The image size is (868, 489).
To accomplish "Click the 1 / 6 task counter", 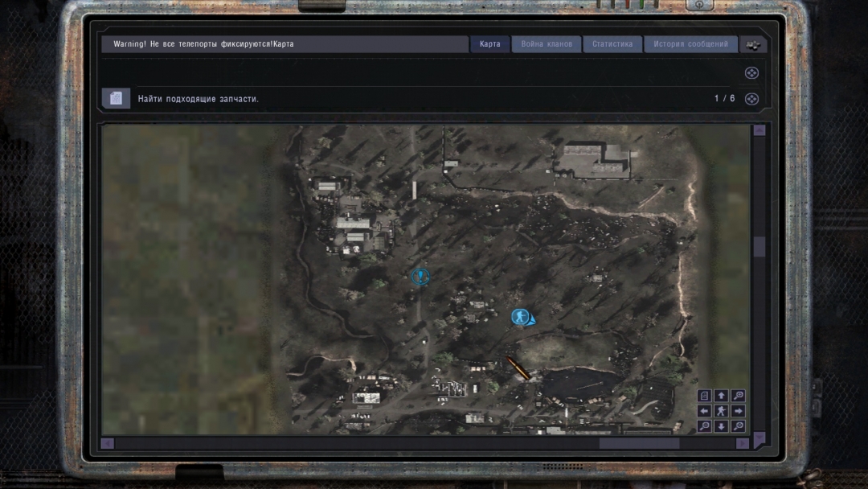I will [x=724, y=98].
